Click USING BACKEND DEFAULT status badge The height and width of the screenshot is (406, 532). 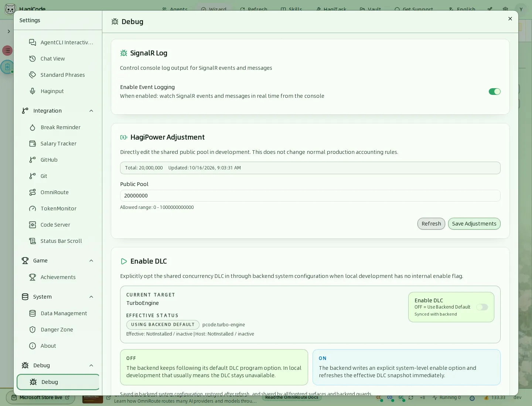coord(163,325)
